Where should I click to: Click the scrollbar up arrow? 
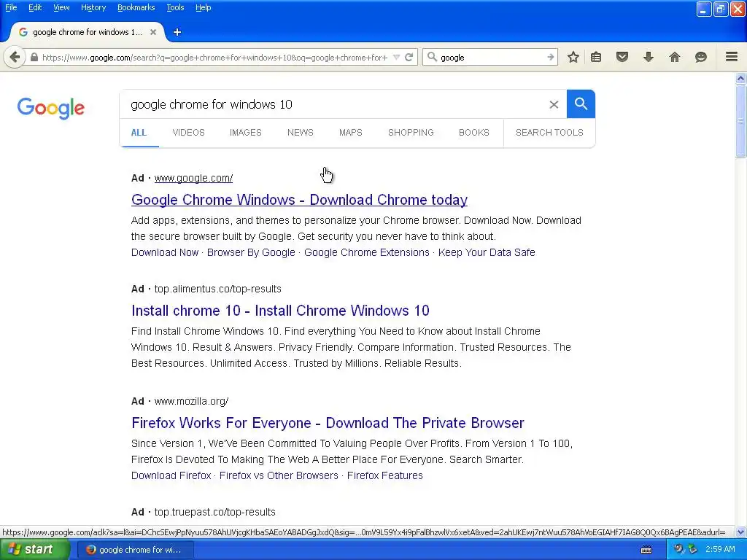click(x=741, y=79)
